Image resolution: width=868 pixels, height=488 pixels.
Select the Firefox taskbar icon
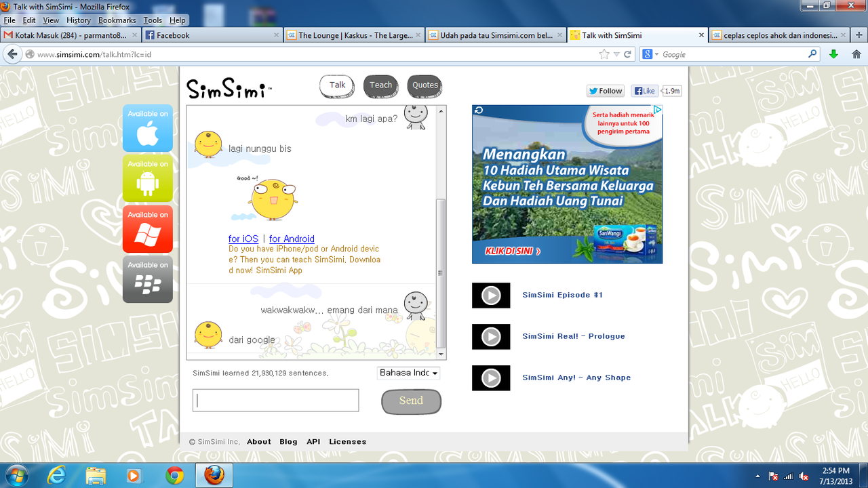tap(214, 476)
